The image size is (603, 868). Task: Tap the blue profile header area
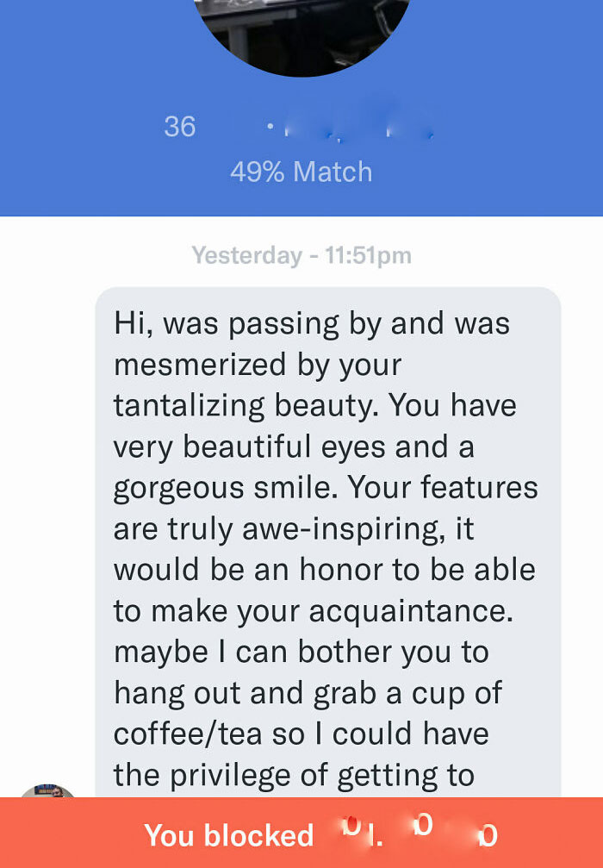(301, 138)
